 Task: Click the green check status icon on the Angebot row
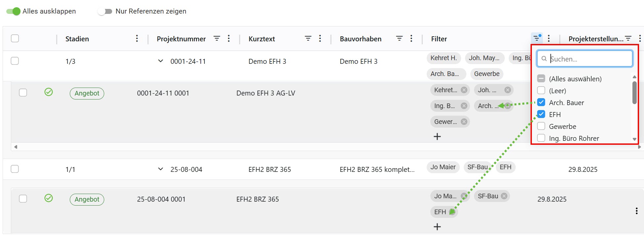(49, 93)
